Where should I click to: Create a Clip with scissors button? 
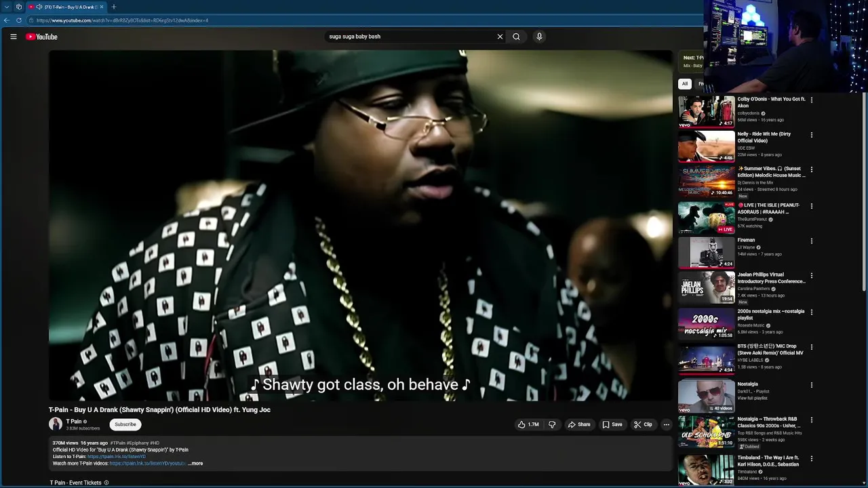(643, 424)
